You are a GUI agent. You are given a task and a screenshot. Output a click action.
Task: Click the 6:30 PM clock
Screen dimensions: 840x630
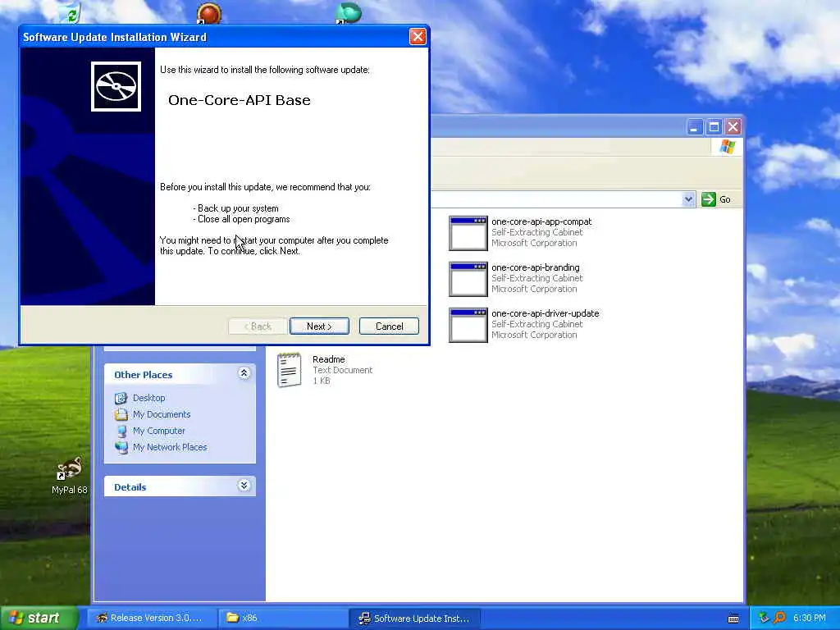coord(810,619)
